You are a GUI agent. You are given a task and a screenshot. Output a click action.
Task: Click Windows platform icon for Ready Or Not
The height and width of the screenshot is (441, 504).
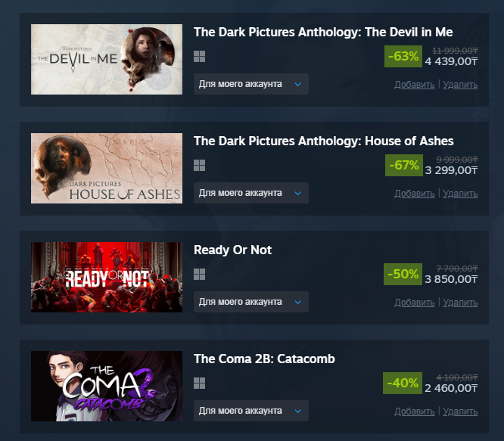point(199,275)
